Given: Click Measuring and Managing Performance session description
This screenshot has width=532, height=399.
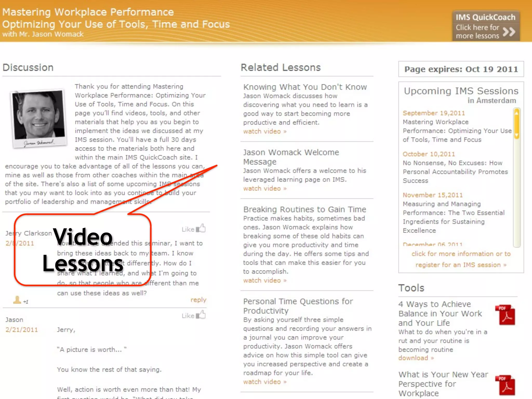Looking at the screenshot, I should click(x=454, y=217).
